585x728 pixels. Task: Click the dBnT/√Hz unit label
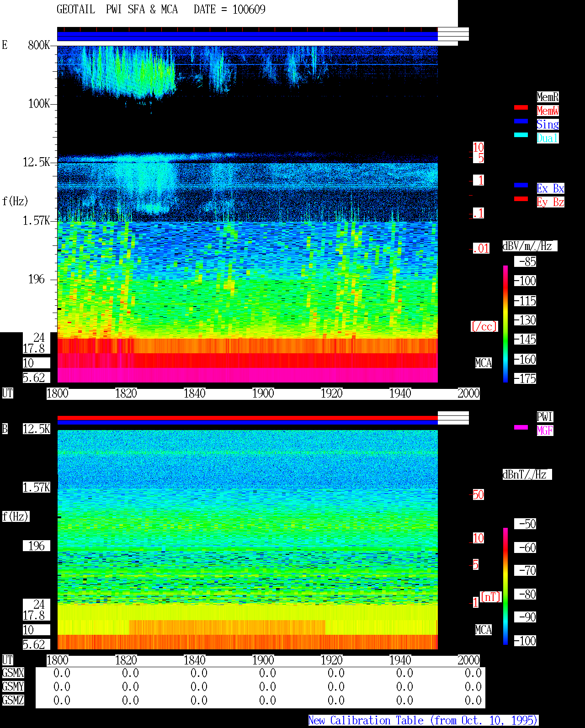click(x=527, y=474)
